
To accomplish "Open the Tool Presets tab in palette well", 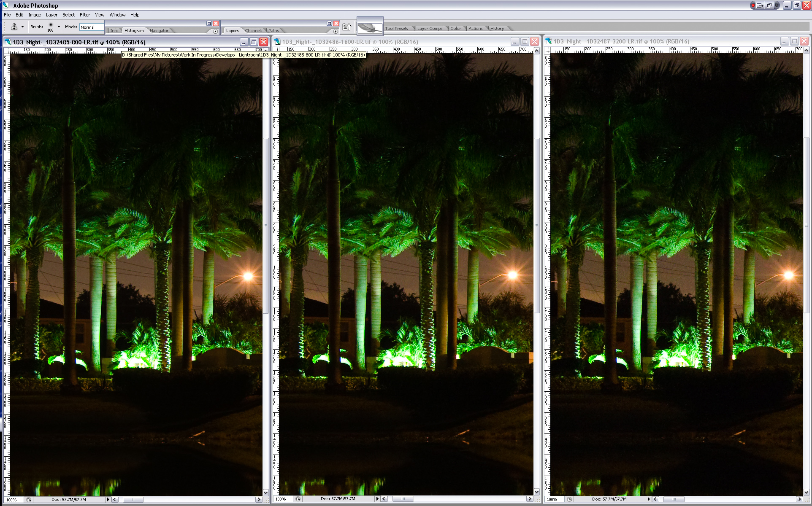I will point(396,28).
